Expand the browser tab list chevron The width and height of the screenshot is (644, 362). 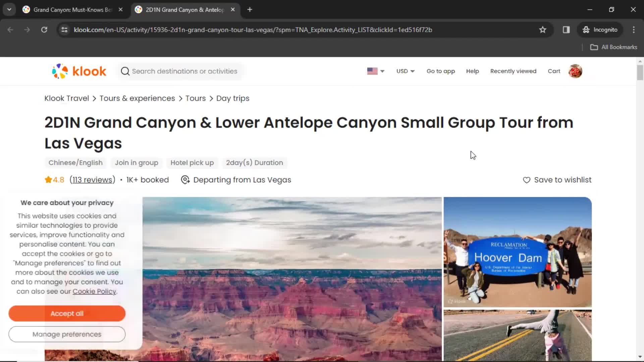(x=9, y=9)
